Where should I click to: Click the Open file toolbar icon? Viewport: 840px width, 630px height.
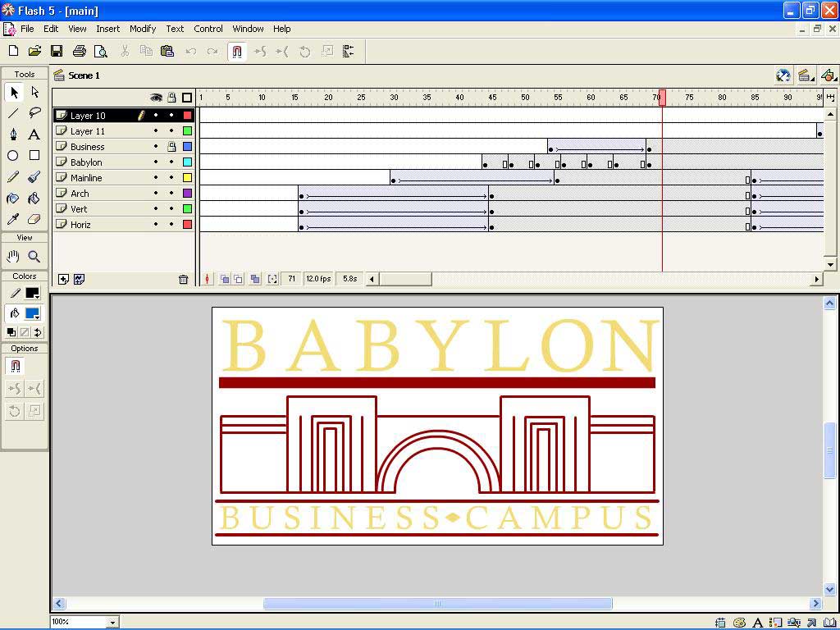[34, 51]
